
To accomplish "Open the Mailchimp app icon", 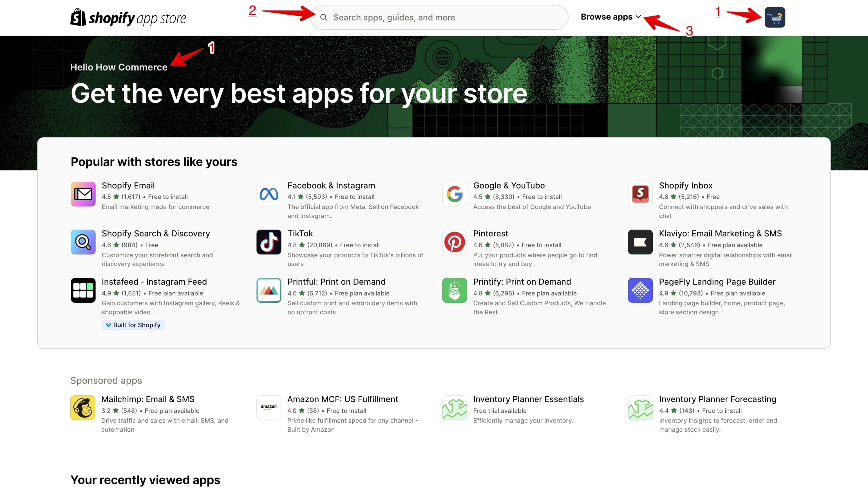I will tap(83, 408).
